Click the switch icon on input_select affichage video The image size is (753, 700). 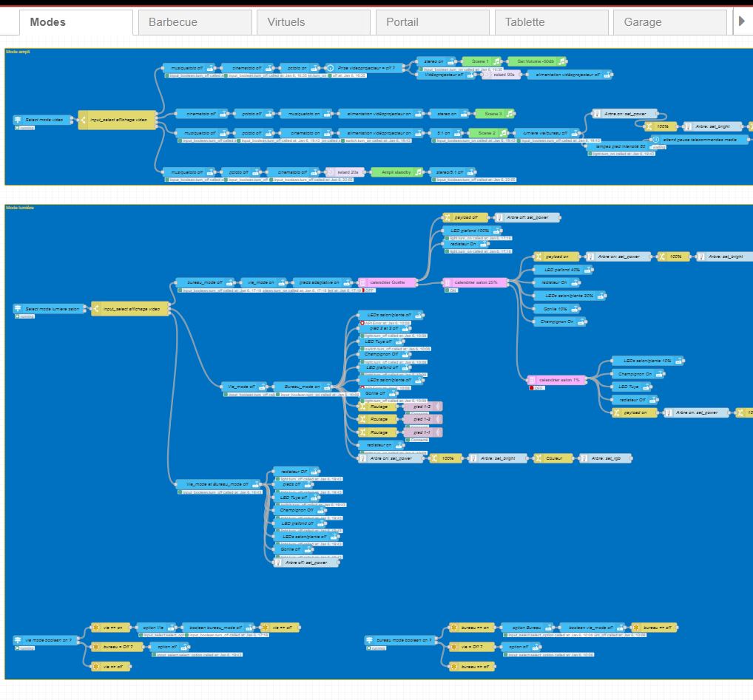click(83, 120)
